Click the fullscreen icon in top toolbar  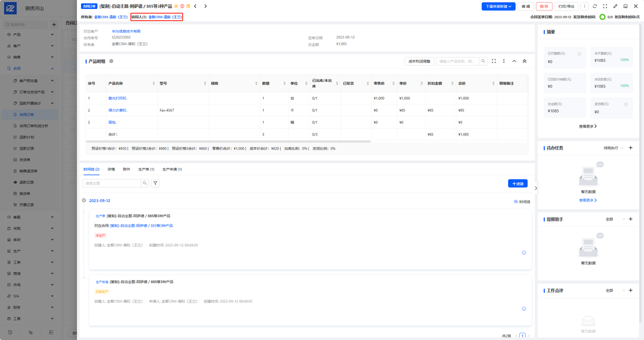point(605,7)
